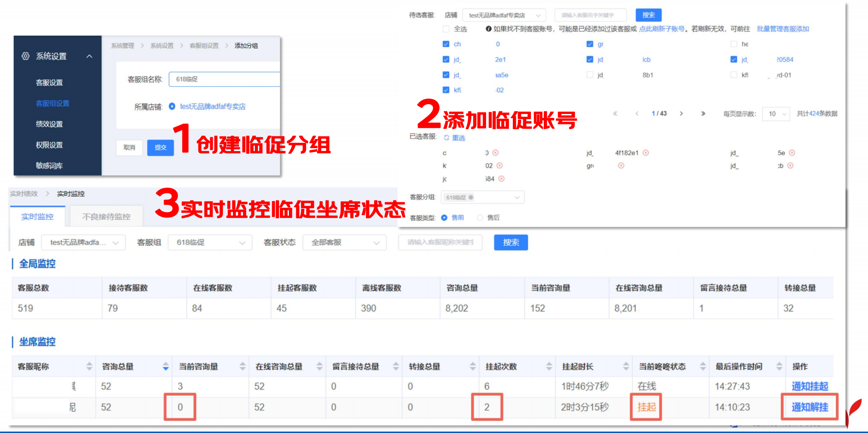The width and height of the screenshot is (868, 433).
Task: Sort the table by 咨询总量 column
Action: [x=166, y=366]
